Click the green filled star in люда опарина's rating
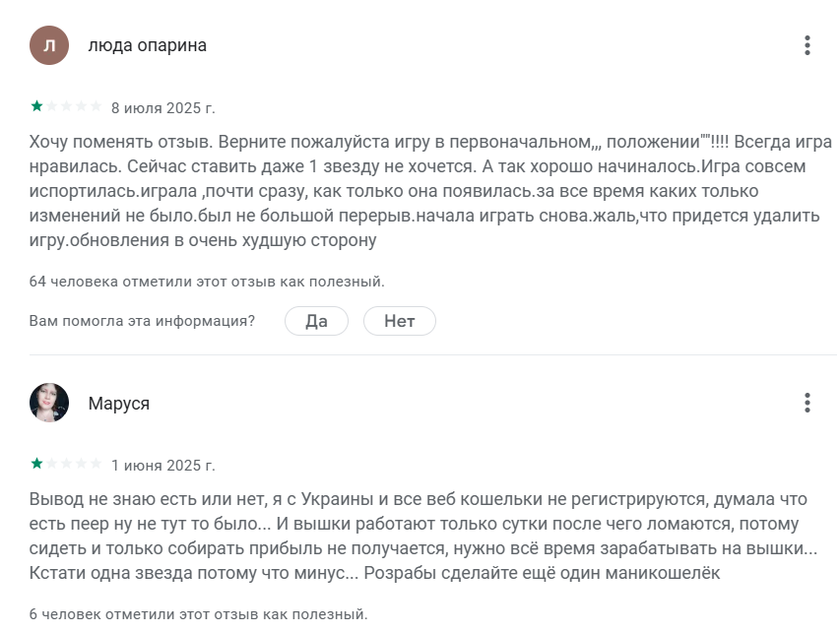Screen dimensions: 840x633 (x=36, y=106)
